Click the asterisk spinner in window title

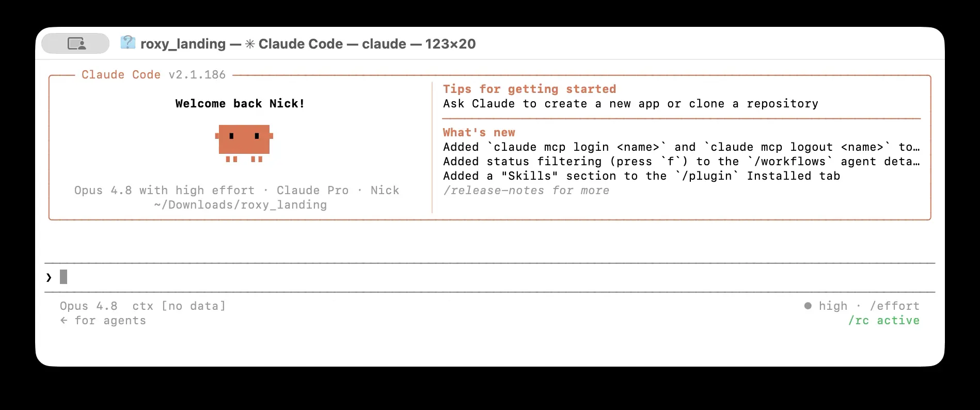click(249, 44)
